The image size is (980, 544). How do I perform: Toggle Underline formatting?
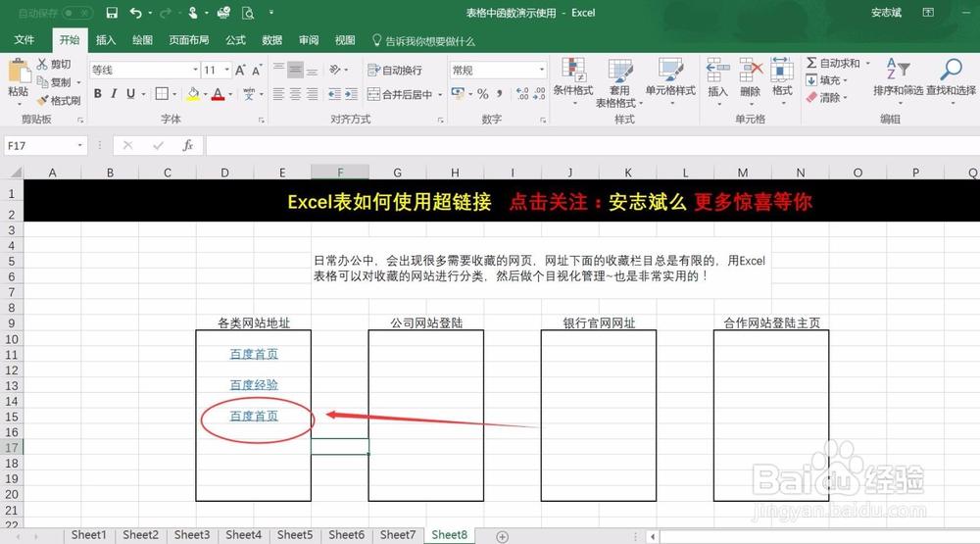130,94
